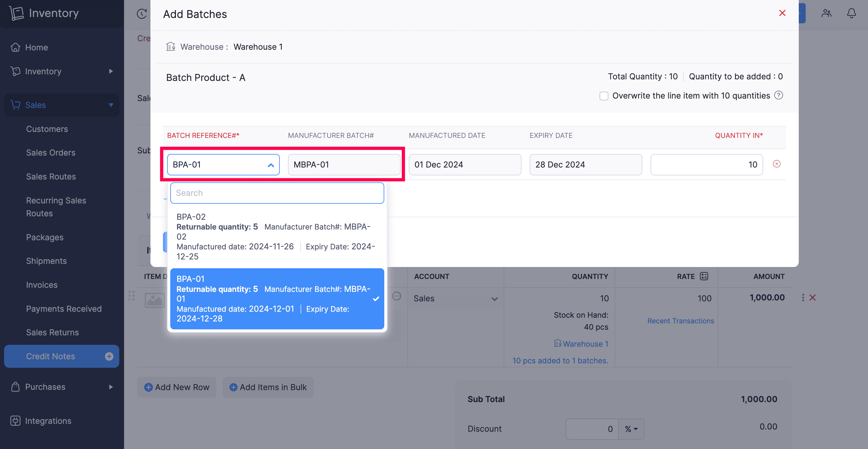Click the rate calculator icon in RATE header
Image resolution: width=868 pixels, height=449 pixels.
(x=704, y=276)
